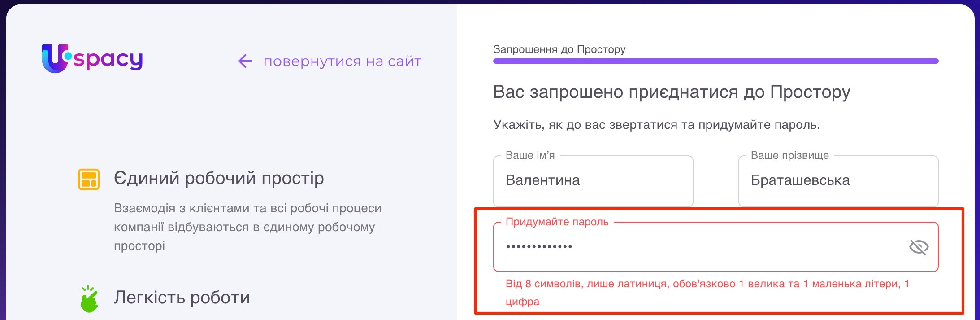Click the "Вас запрошено приєднатися до Простору" title
980x320 pixels.
click(672, 92)
